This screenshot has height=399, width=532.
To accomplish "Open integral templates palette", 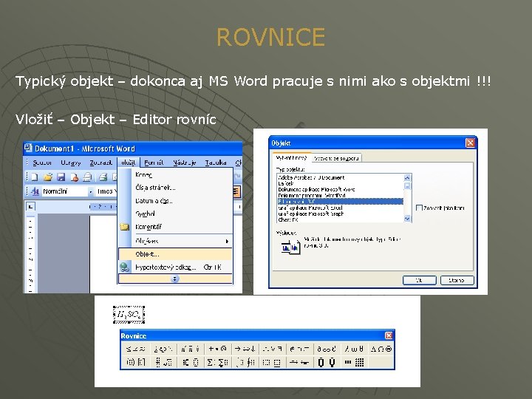I will (x=245, y=362).
